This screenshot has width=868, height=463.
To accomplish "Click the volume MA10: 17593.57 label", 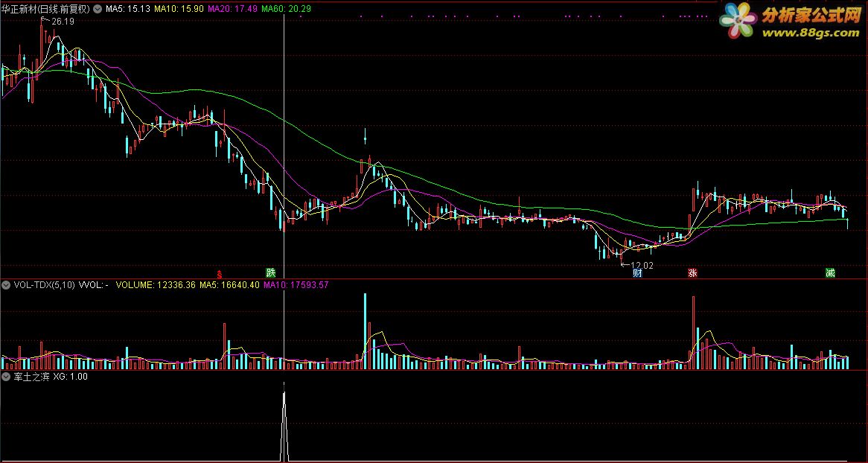I will pos(296,285).
